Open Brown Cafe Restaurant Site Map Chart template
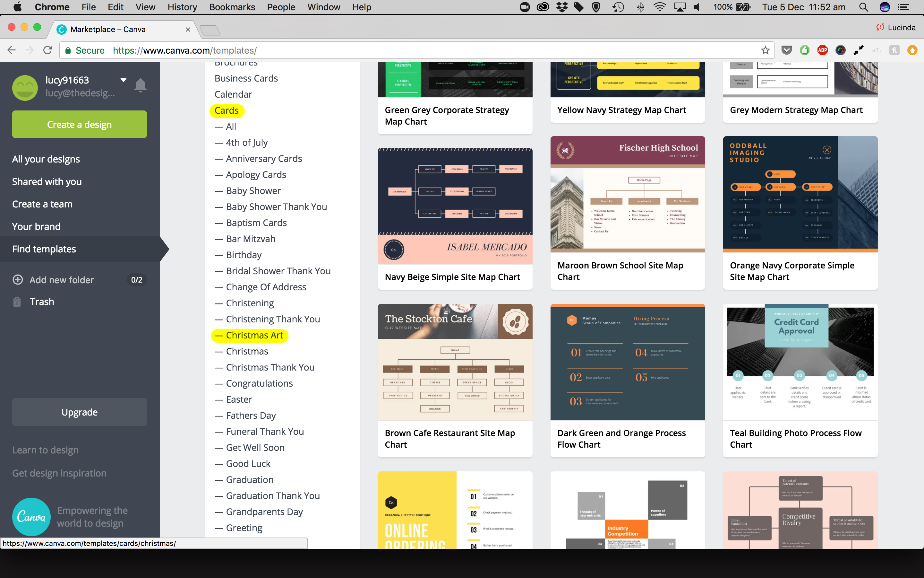The image size is (924, 578). coord(455,381)
